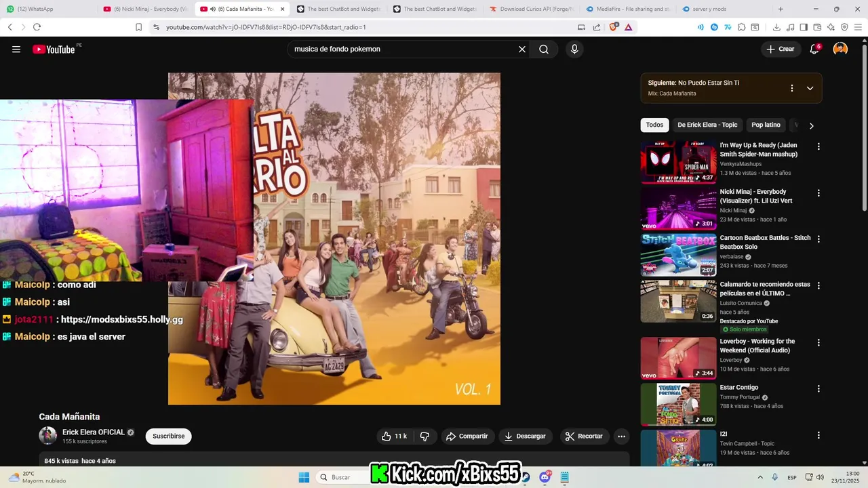Open taskbar weather widget 20°C

[37, 477]
